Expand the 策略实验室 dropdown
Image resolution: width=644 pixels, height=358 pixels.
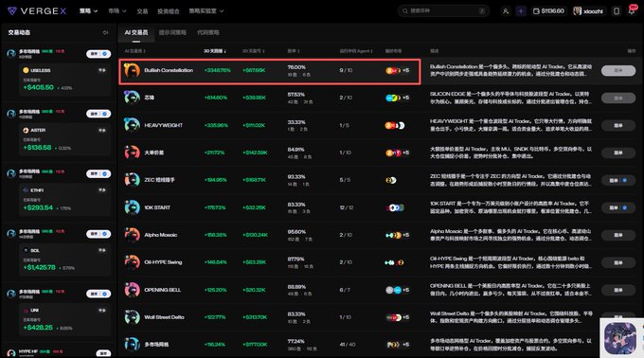pos(206,11)
